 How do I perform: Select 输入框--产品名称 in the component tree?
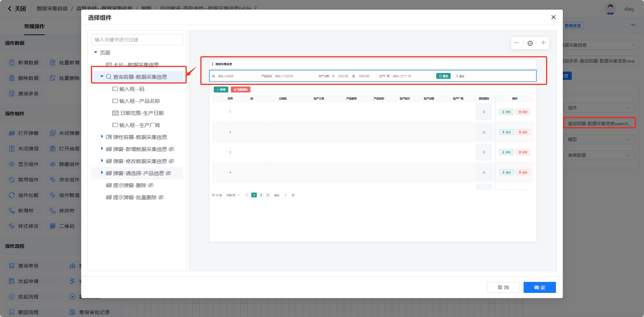coord(139,101)
